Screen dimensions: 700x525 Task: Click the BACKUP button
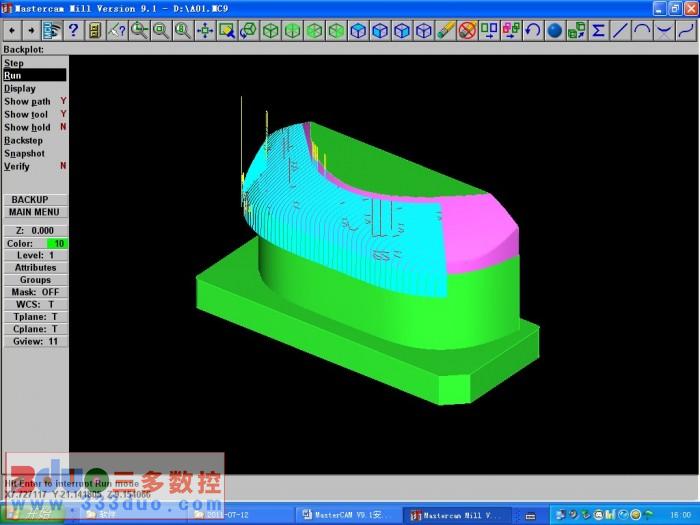click(x=35, y=200)
